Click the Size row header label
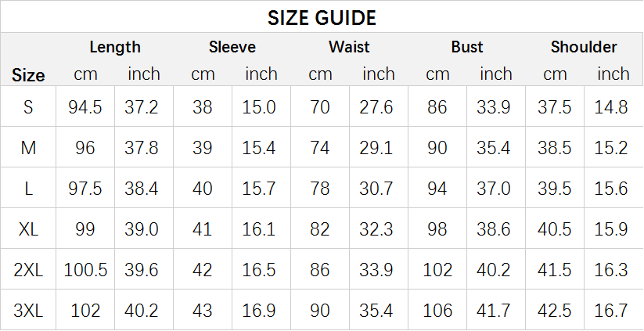This screenshot has width=644, height=331. click(28, 75)
